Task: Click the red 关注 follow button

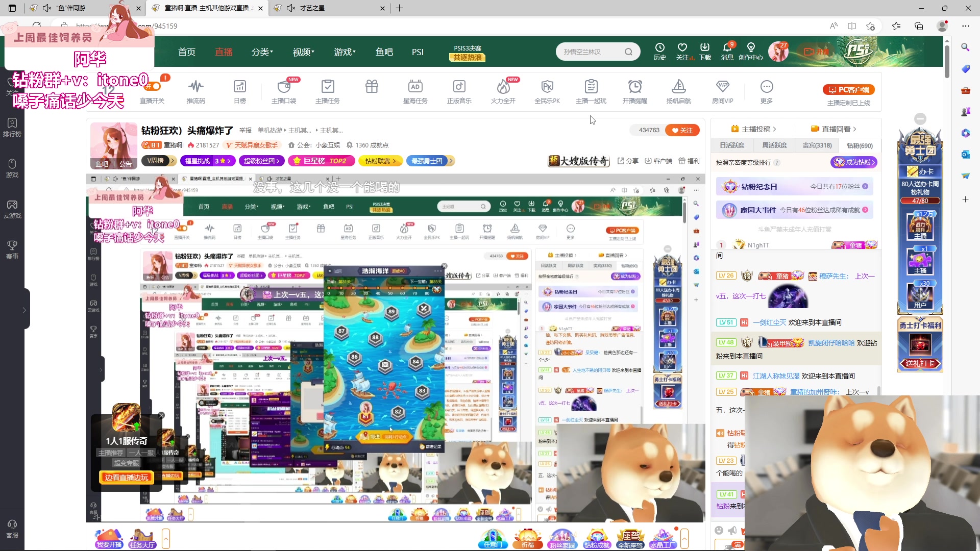Action: pyautogui.click(x=682, y=130)
